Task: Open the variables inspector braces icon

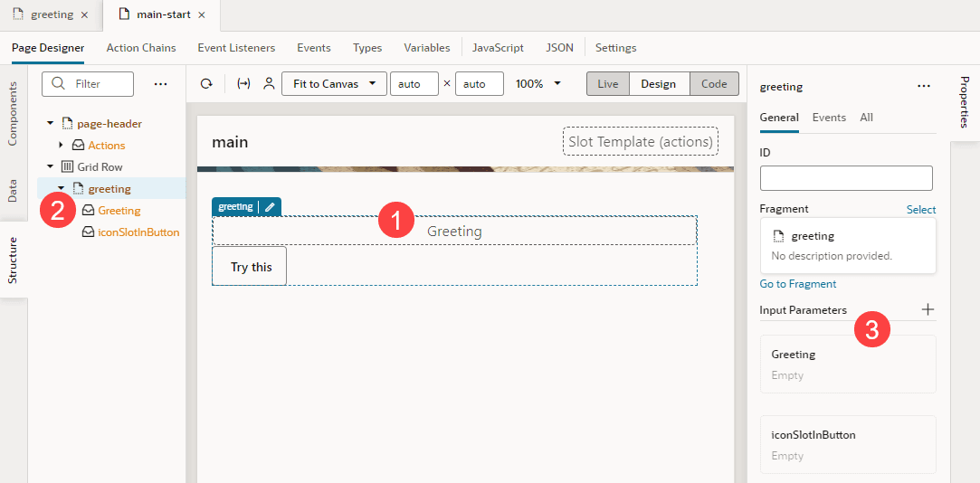Action: point(243,84)
